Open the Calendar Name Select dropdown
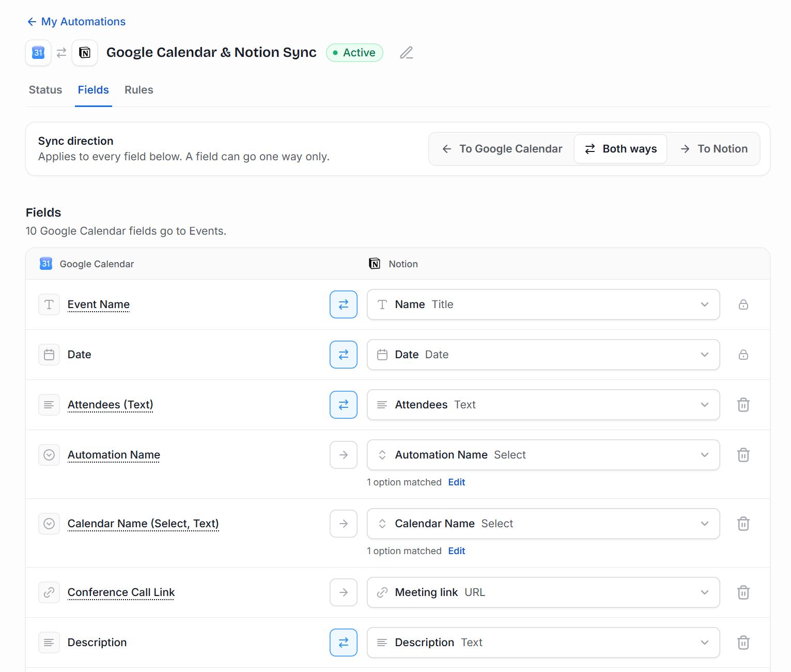 coord(544,524)
